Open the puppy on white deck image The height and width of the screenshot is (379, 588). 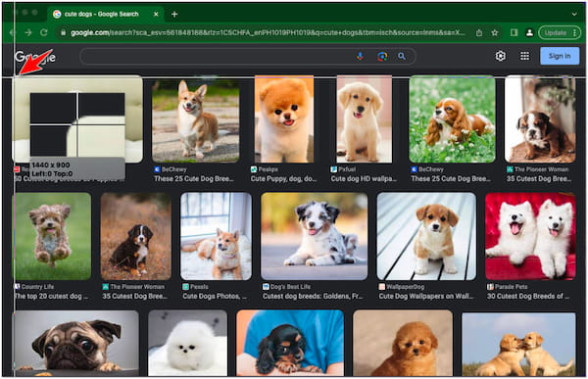(x=426, y=236)
